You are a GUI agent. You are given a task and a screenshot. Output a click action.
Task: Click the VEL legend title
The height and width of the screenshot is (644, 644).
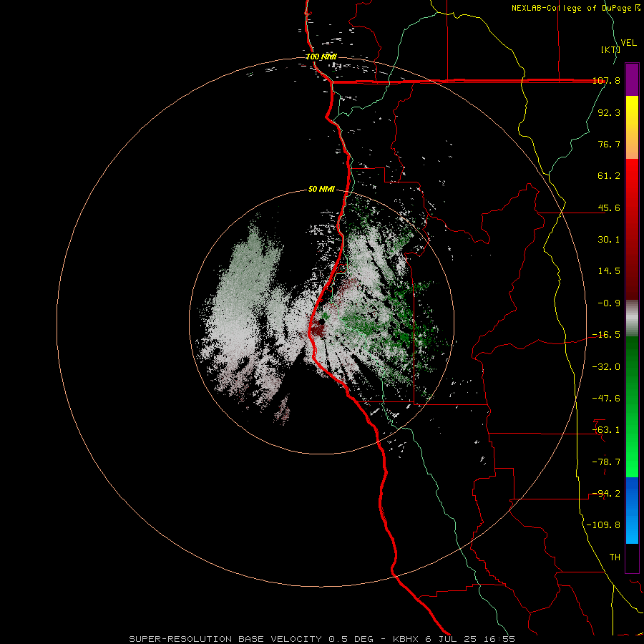pyautogui.click(x=629, y=42)
